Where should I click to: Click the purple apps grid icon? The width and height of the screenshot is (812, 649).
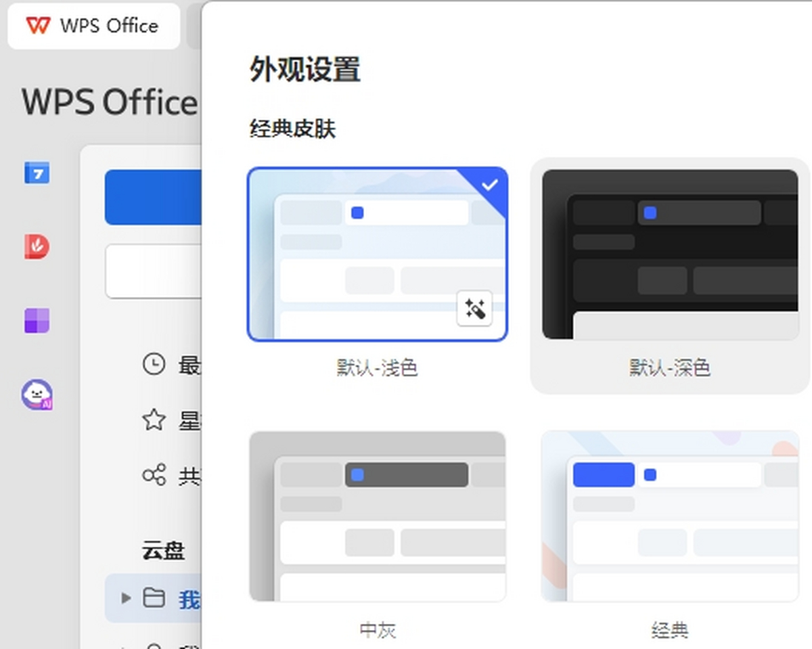(x=37, y=321)
